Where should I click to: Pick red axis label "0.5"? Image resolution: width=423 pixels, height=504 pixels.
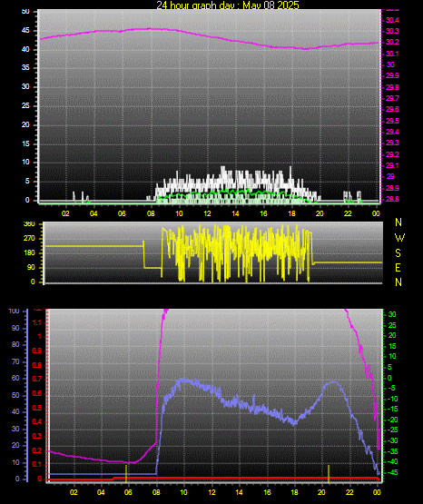point(37,408)
